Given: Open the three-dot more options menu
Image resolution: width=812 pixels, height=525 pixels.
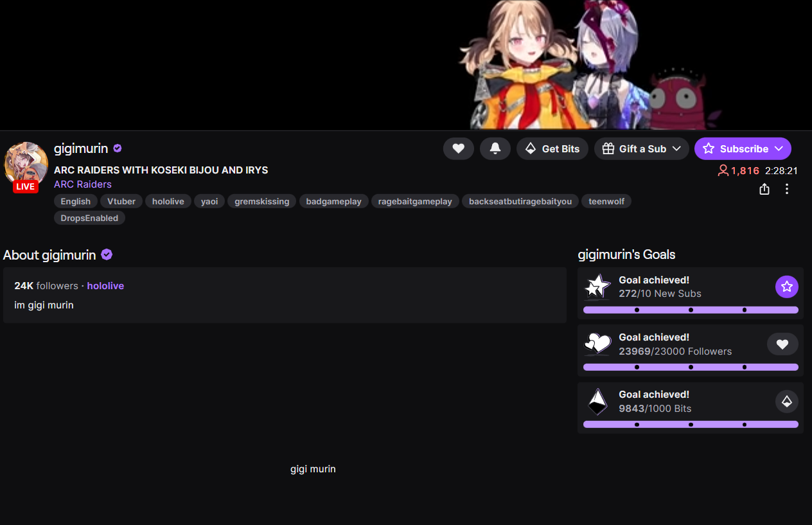Looking at the screenshot, I should pyautogui.click(x=787, y=189).
